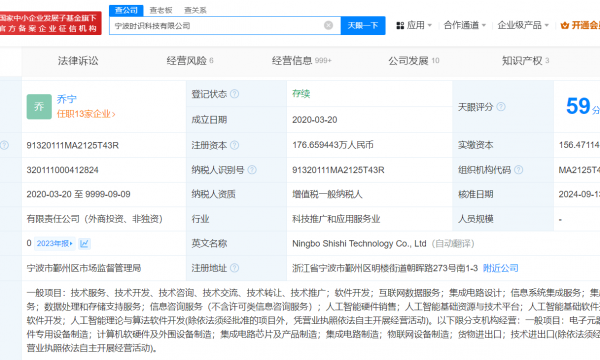Viewport: 600px width, 360px height.
Task: Open the 2023年报 dropdown tag
Action: 55,243
